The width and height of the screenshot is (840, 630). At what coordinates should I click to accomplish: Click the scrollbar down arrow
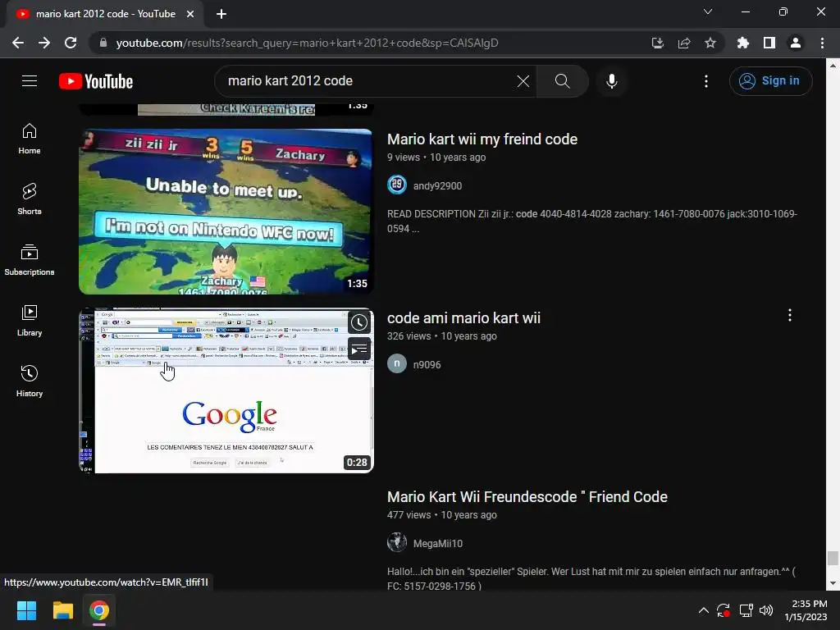(832, 583)
